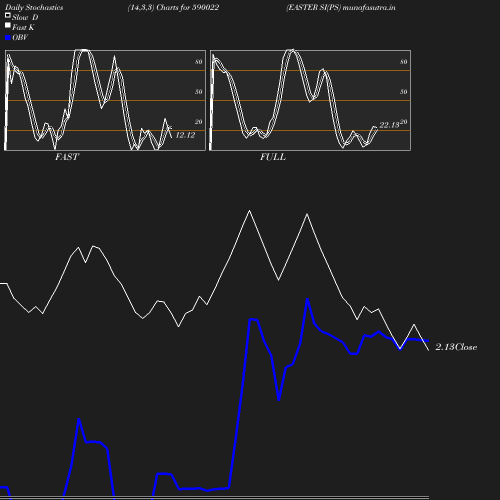Click the 'OBV' legend text
Viewport: 500px width, 500px height.
(x=20, y=38)
